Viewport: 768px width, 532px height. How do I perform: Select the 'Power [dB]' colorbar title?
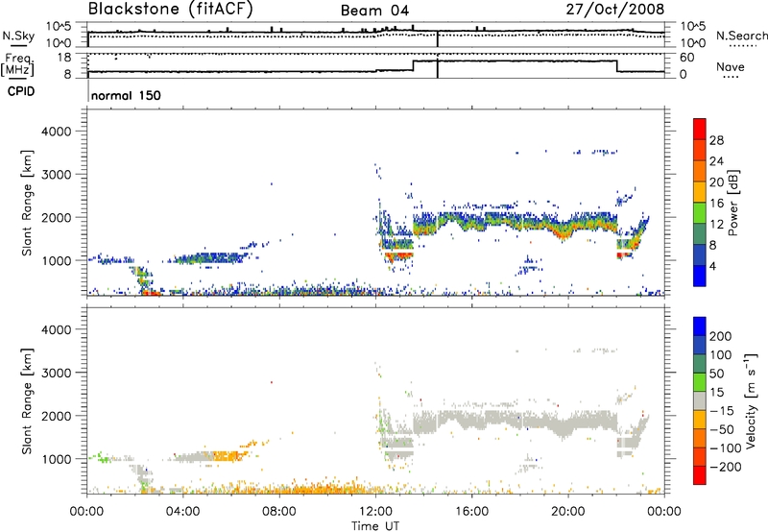tap(733, 203)
